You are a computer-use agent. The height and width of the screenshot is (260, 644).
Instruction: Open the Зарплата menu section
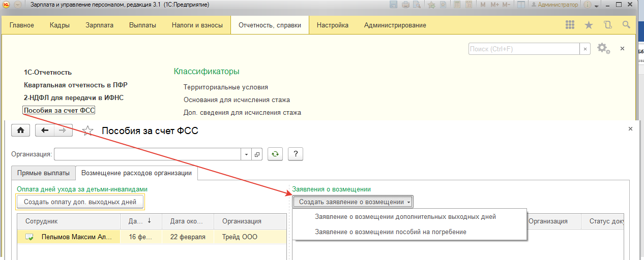click(x=100, y=25)
